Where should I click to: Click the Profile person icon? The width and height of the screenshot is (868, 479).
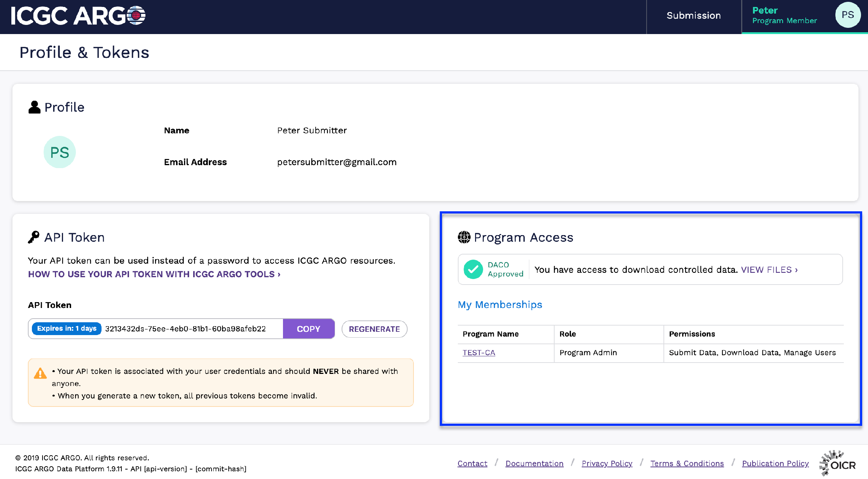click(x=34, y=107)
